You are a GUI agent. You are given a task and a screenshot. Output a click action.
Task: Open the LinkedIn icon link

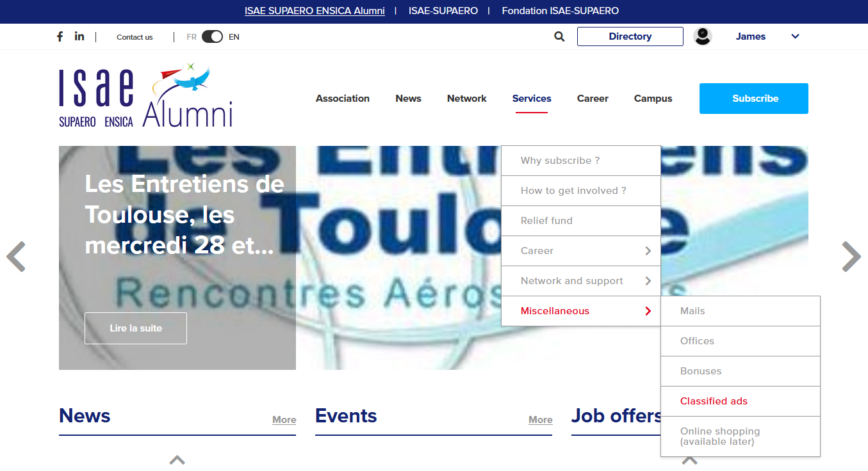pyautogui.click(x=79, y=36)
